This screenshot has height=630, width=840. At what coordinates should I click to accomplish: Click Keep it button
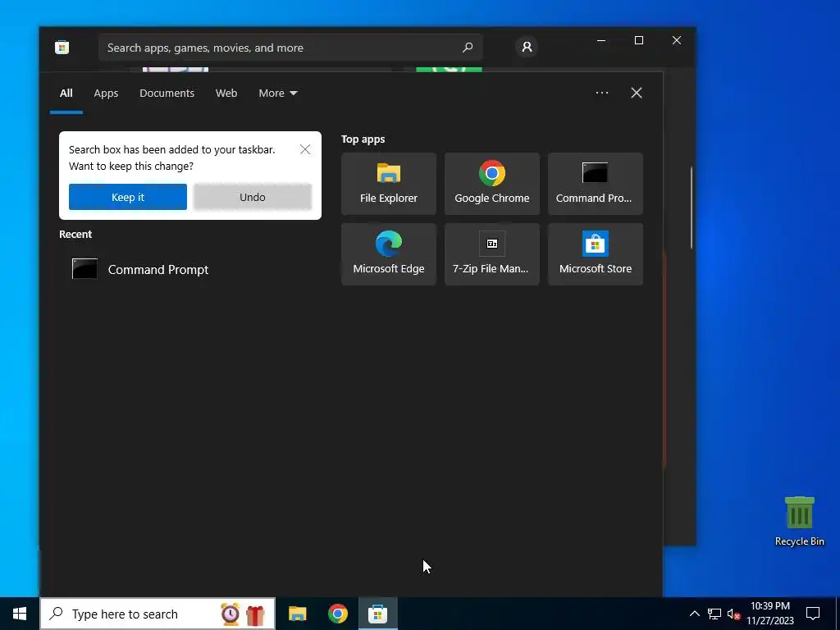click(127, 197)
